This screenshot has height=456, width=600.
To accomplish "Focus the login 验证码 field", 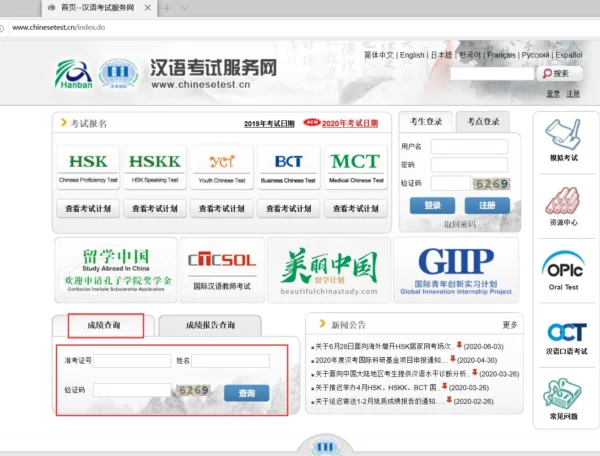I will click(451, 183).
